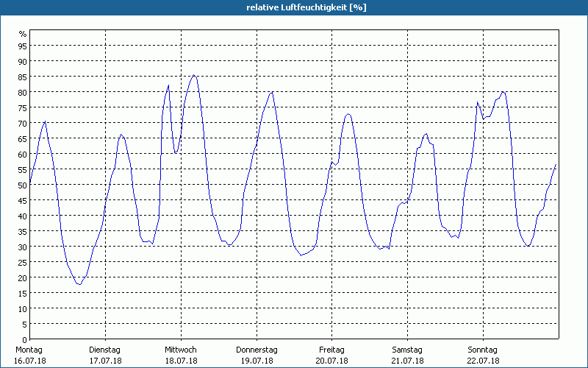588x368 pixels.
Task: Pick the date 22.07.18 below the axis
Action: pos(483,361)
